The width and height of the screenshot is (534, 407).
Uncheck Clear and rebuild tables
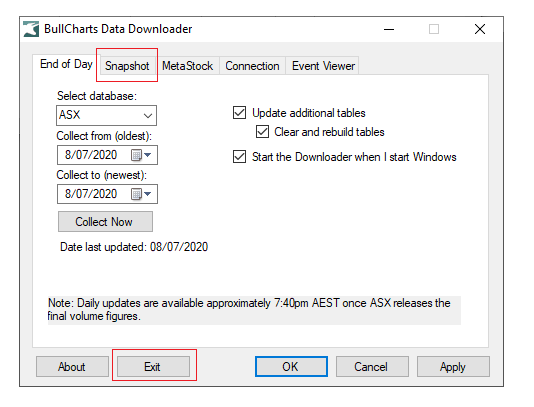click(x=262, y=132)
